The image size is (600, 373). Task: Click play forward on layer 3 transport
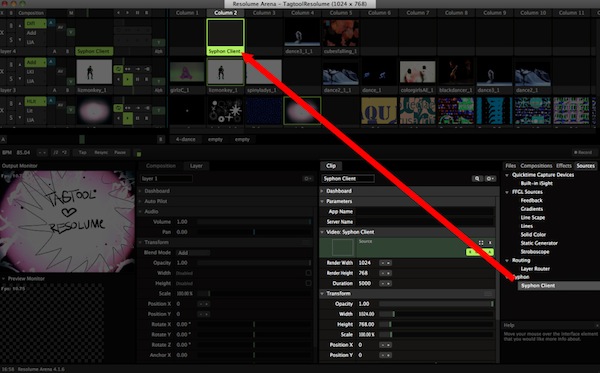click(127, 80)
